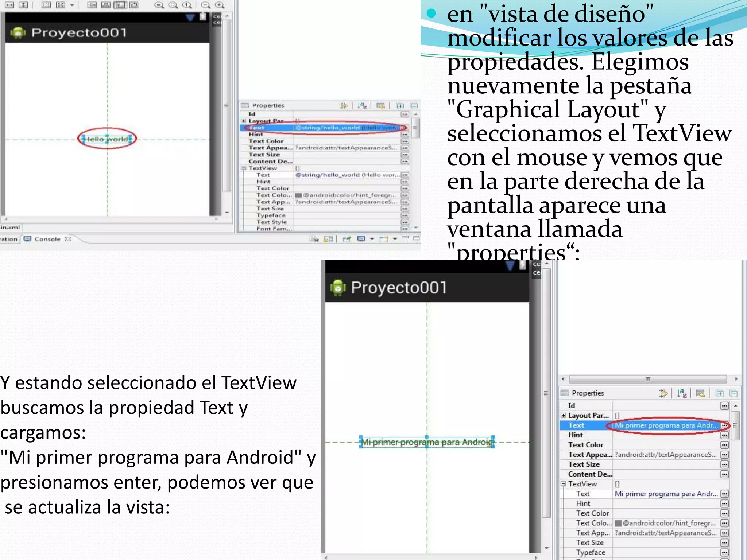The width and height of the screenshot is (747, 560).
Task: Click scroll-down arrow in Hello world Properties list
Action: [x=416, y=227]
